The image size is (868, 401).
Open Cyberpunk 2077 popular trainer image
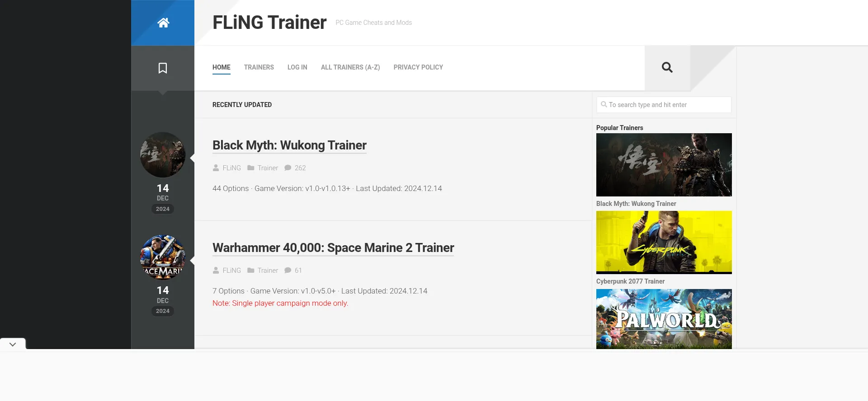point(664,242)
